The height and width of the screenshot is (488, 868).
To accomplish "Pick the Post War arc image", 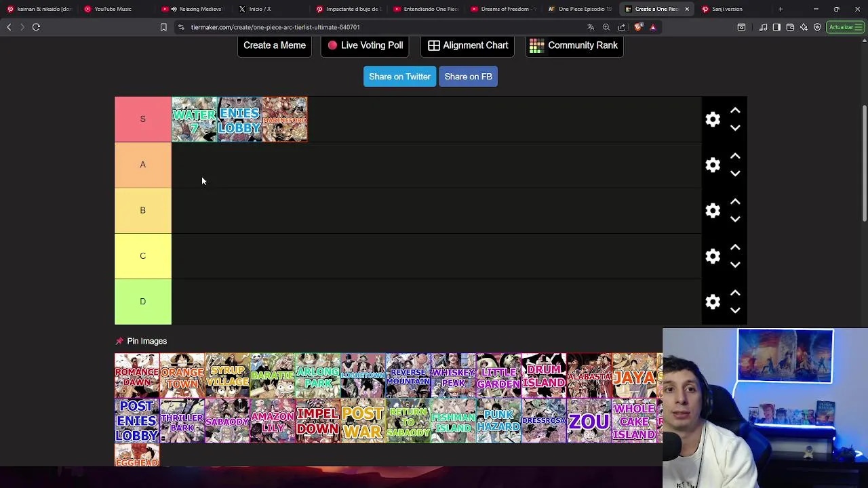I will point(363,420).
